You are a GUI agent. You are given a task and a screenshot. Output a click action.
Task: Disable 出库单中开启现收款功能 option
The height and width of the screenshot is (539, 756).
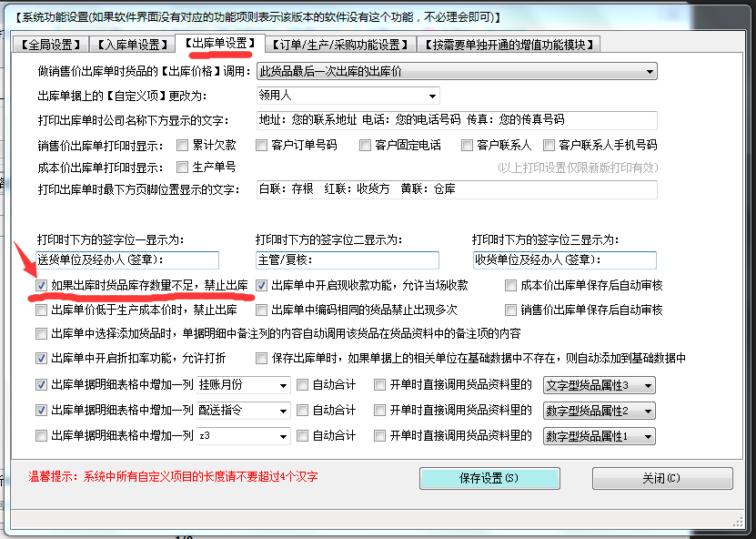[263, 286]
